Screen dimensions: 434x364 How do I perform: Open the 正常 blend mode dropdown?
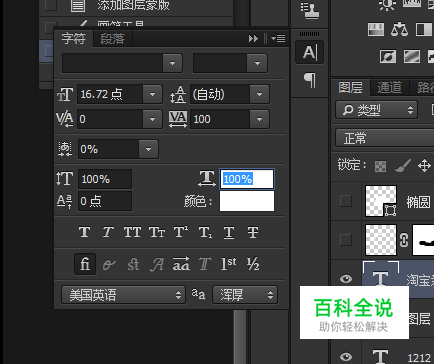(385, 138)
